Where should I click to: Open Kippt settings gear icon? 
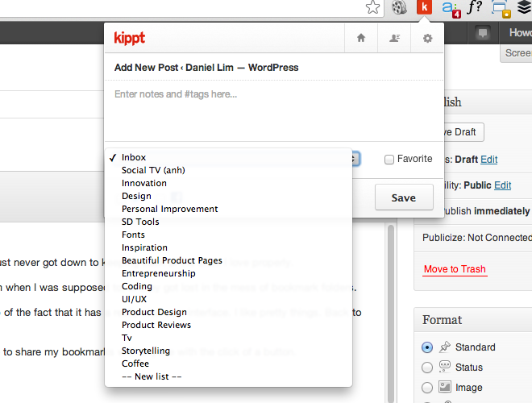pos(427,38)
